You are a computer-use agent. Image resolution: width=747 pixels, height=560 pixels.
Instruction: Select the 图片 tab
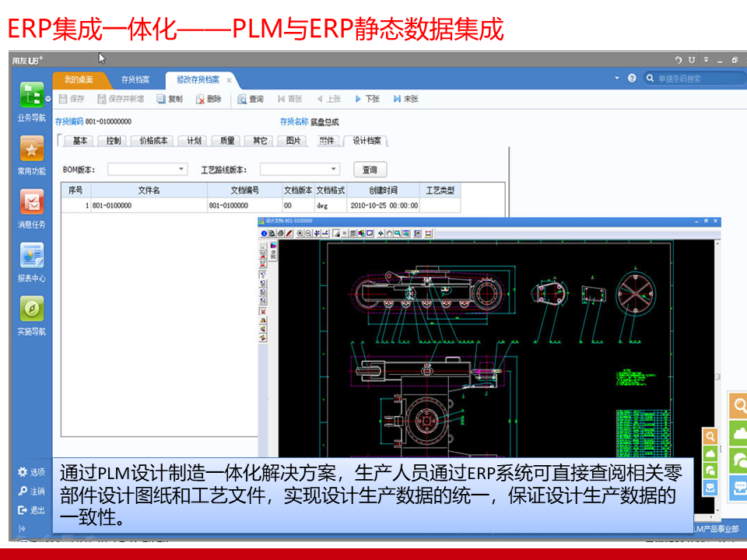coord(293,141)
